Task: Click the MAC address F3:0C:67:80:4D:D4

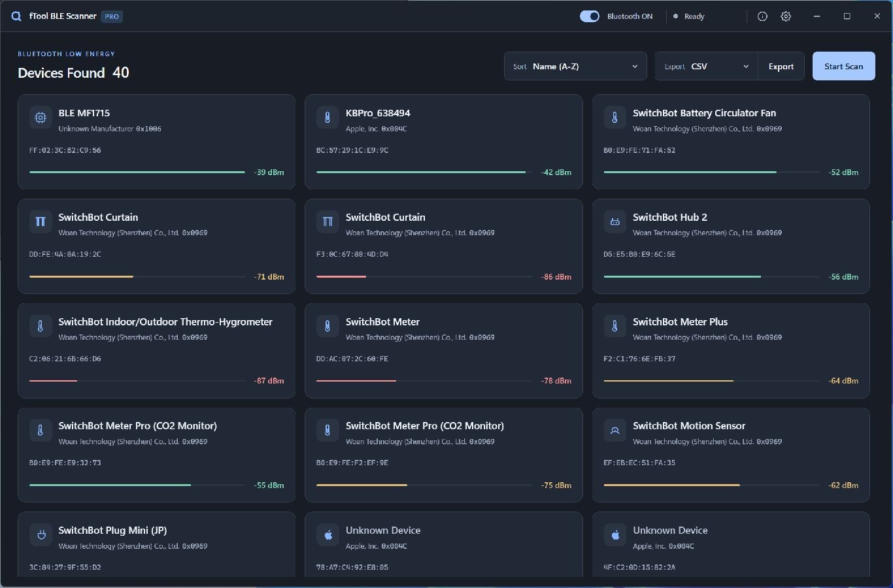Action: click(352, 254)
